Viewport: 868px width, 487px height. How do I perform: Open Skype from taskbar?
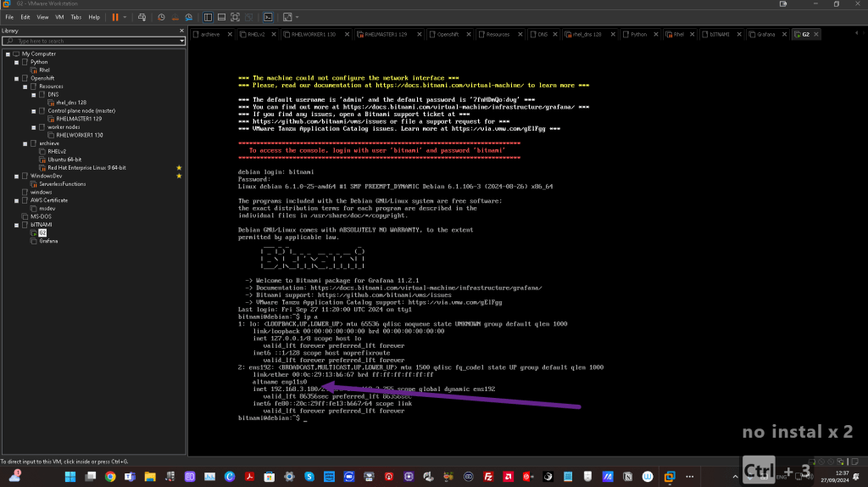[309, 477]
